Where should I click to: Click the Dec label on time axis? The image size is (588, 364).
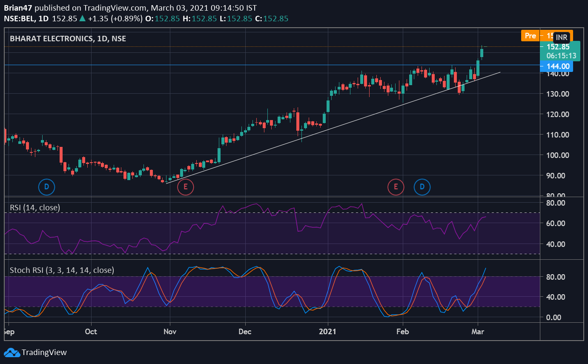pyautogui.click(x=245, y=331)
